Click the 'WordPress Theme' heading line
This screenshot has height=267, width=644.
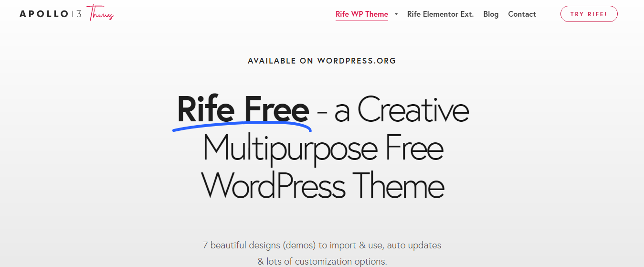pos(323,184)
